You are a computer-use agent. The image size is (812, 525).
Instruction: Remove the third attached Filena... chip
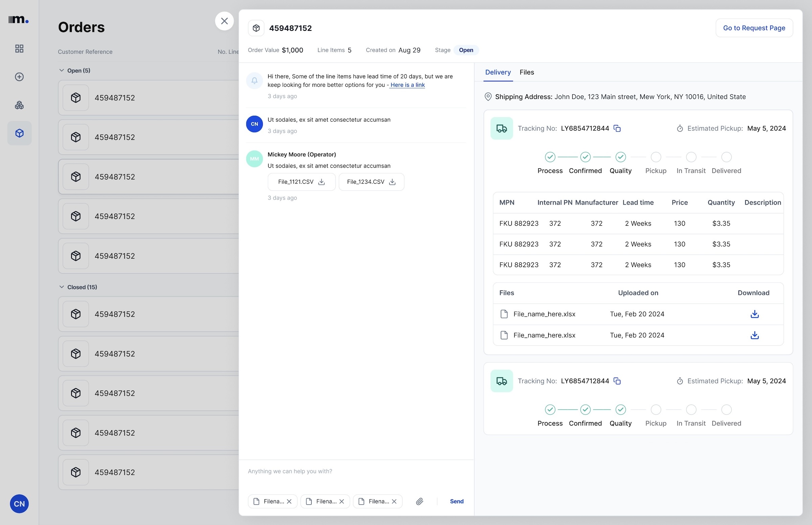[394, 501]
